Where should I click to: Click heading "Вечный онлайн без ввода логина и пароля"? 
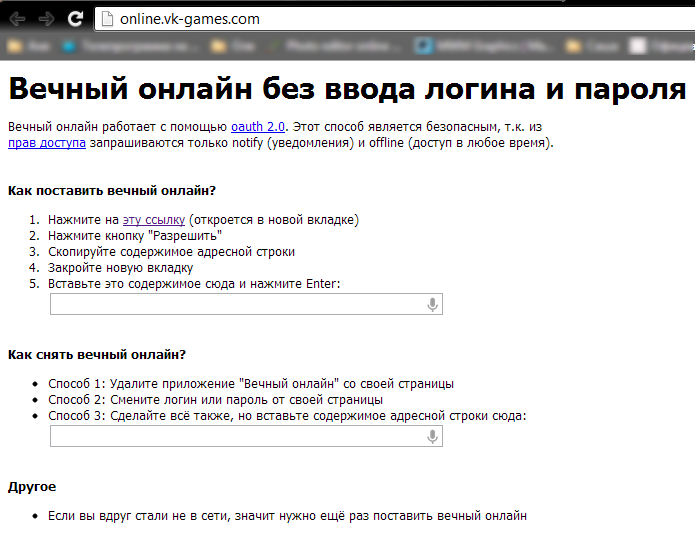[x=348, y=89]
